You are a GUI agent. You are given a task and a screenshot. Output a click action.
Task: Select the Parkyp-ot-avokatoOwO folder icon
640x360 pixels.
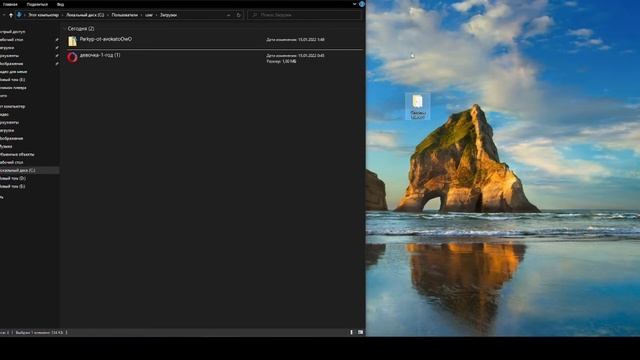click(72, 41)
